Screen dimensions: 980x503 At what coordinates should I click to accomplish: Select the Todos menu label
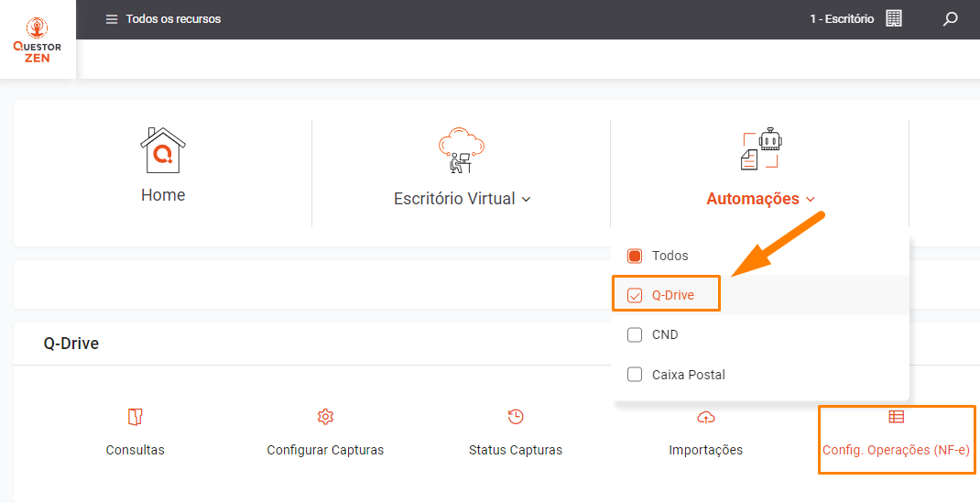(670, 256)
